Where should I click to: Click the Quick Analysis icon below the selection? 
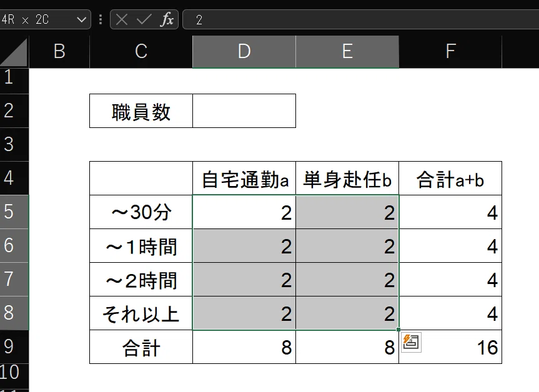(411, 342)
